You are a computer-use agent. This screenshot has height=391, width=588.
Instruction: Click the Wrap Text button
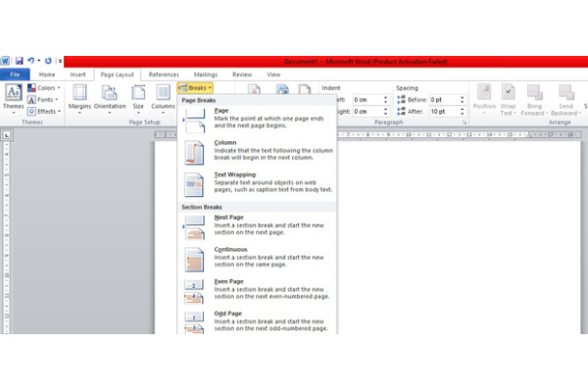[508, 99]
